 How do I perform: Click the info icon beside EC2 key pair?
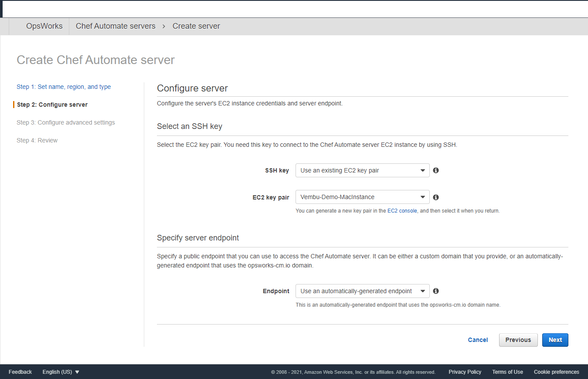coord(436,197)
